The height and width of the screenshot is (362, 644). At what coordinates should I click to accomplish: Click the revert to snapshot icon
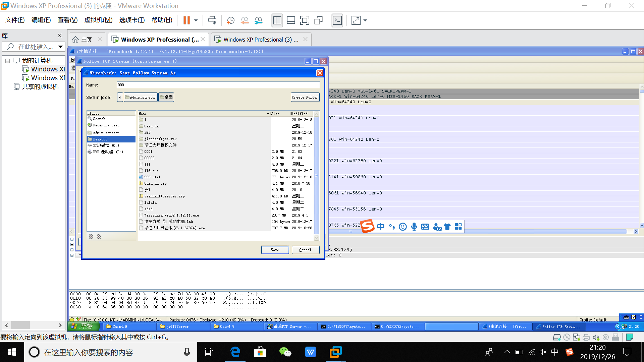coord(245,20)
